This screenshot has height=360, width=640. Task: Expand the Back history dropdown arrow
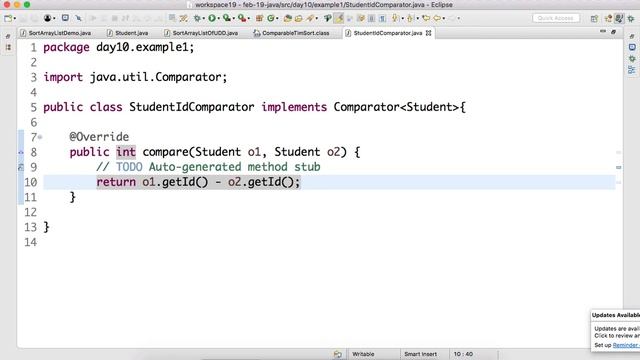444,18
